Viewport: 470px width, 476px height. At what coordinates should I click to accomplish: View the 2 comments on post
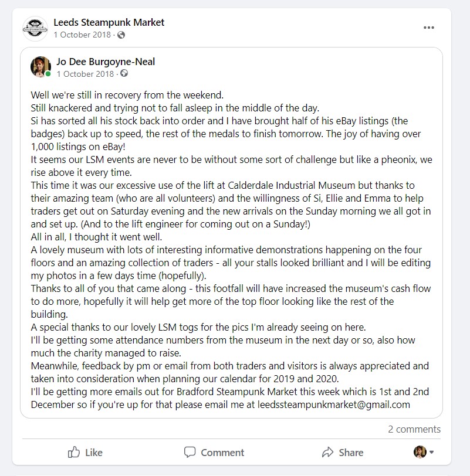pyautogui.click(x=414, y=429)
